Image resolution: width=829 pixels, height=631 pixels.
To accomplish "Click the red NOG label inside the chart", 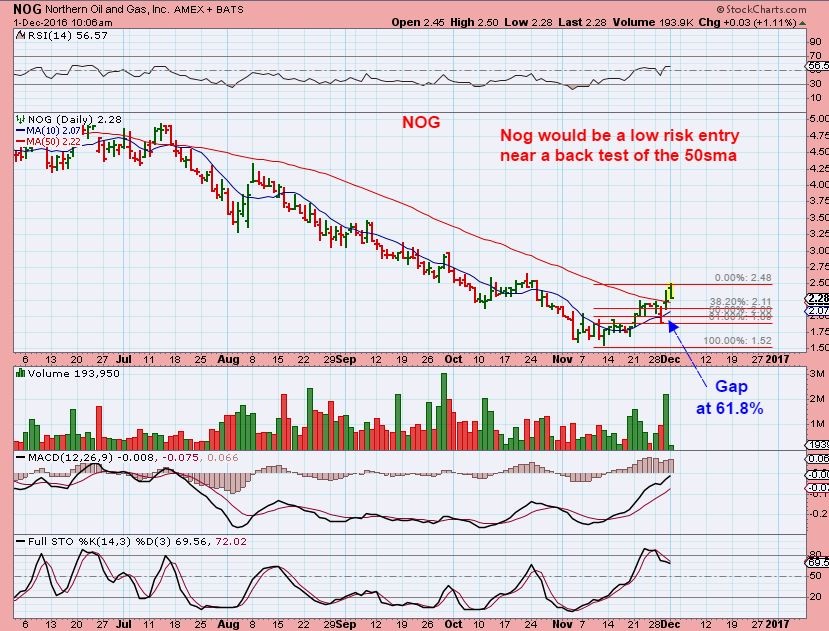I will [x=420, y=122].
